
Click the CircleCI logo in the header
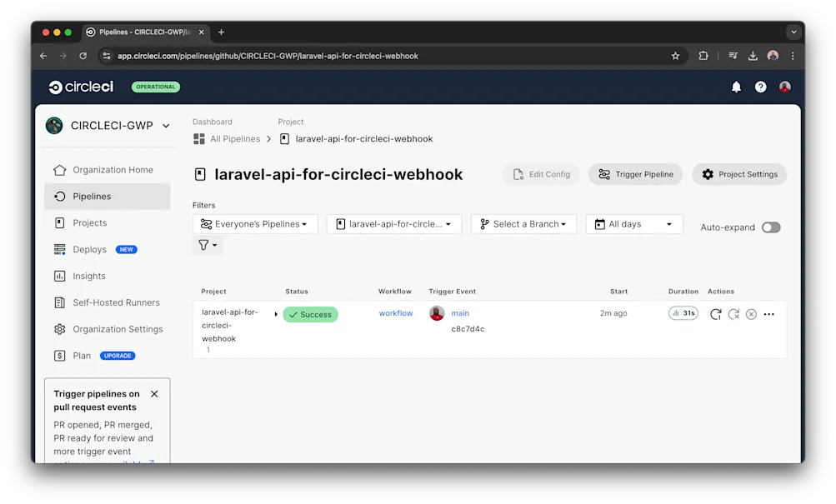click(x=81, y=87)
